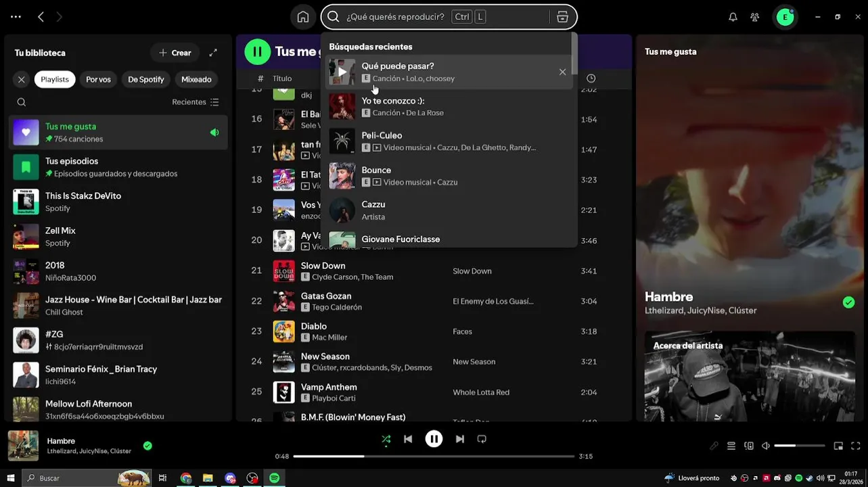Skip to the next track
Viewport: 868px width, 487px height.
coord(460,439)
